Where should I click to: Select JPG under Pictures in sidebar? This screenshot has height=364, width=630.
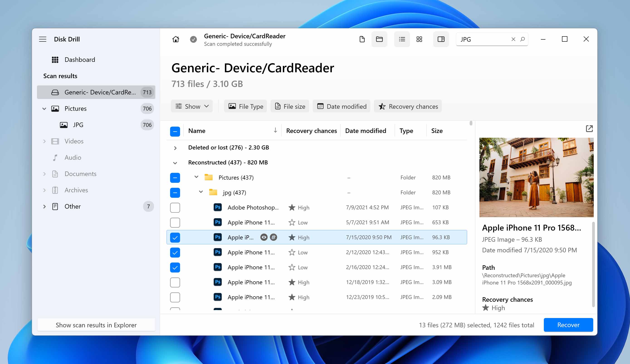pyautogui.click(x=78, y=125)
